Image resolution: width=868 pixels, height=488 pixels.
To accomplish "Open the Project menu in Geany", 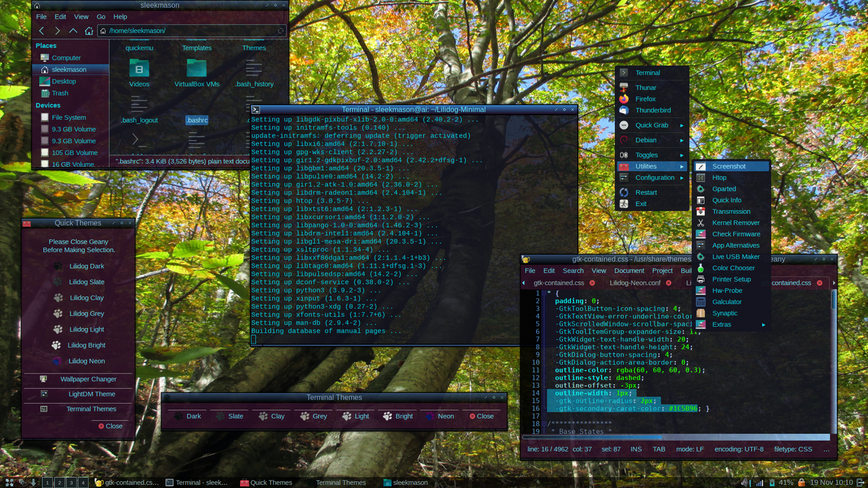I will [663, 270].
